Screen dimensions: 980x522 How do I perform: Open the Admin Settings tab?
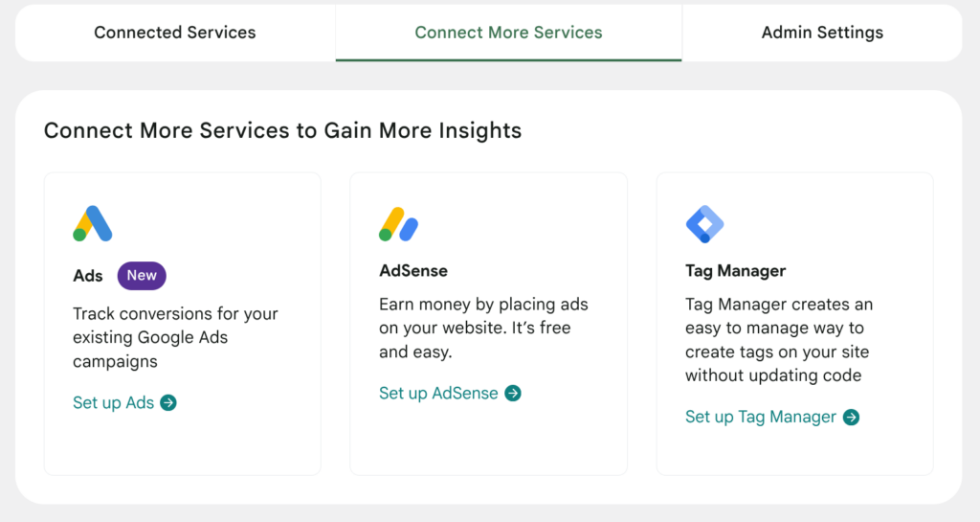coord(822,33)
